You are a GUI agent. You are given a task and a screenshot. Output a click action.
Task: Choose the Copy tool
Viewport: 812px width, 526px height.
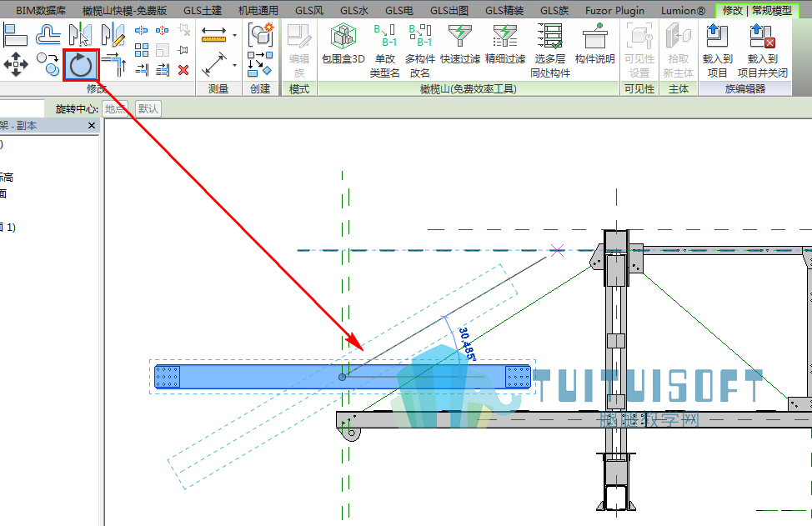(48, 64)
